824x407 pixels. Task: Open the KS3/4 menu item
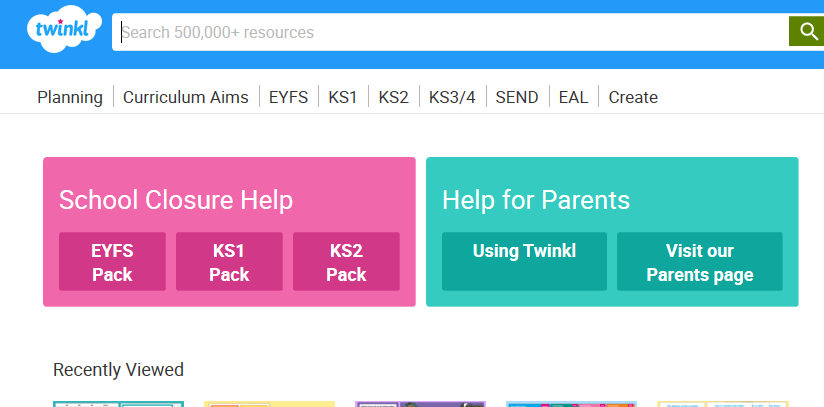tap(452, 97)
